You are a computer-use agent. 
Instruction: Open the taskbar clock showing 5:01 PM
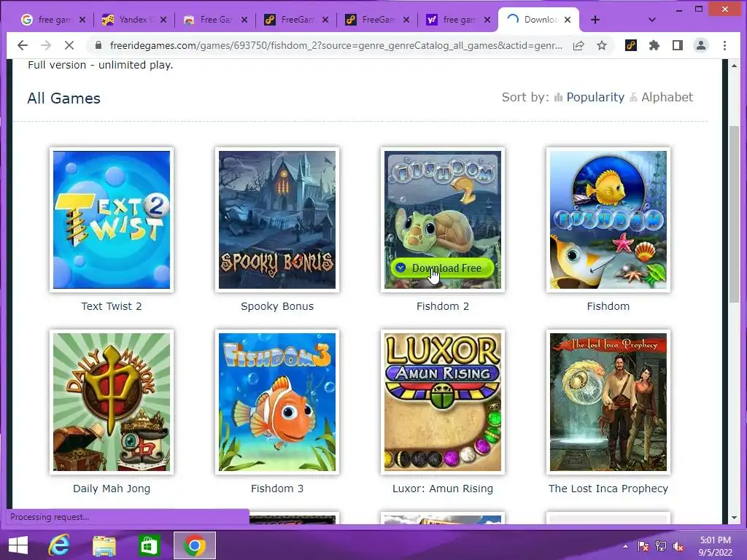click(715, 546)
